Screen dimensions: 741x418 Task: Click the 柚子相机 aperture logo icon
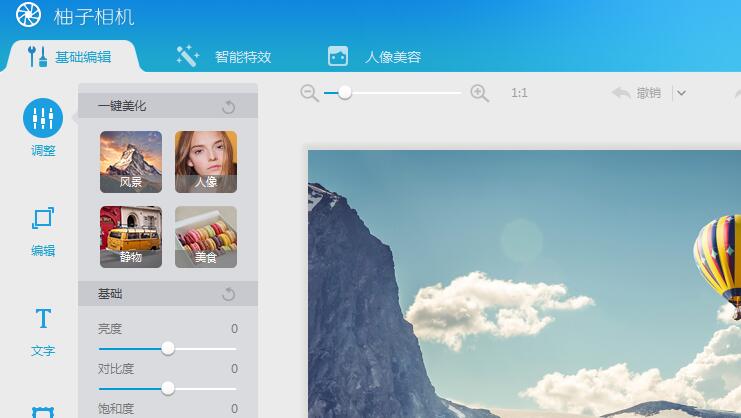[28, 15]
